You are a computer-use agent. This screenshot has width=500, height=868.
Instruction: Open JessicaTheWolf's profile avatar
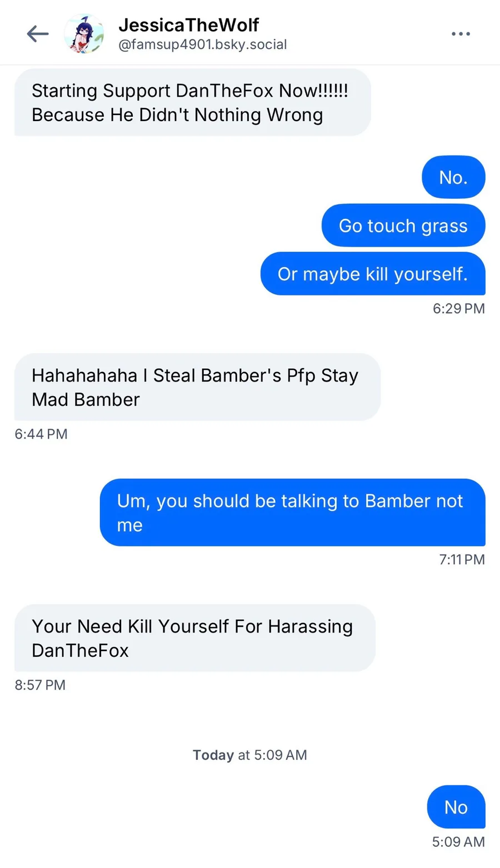[84, 34]
